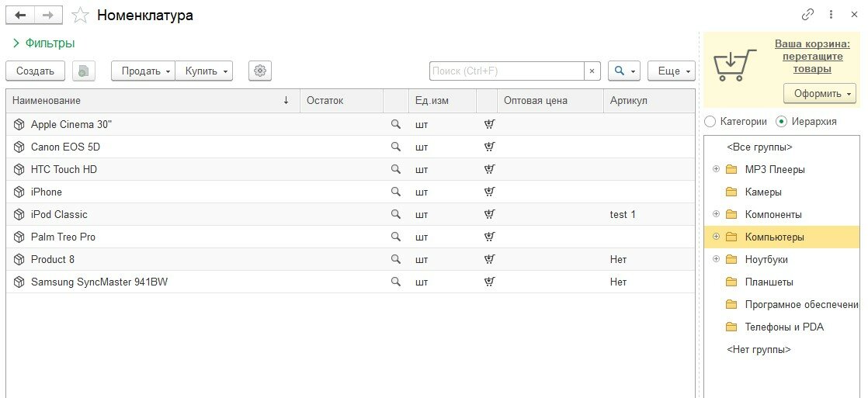
Task: Click magnifier icon in Canon EOS 5D row
Action: coord(395,147)
